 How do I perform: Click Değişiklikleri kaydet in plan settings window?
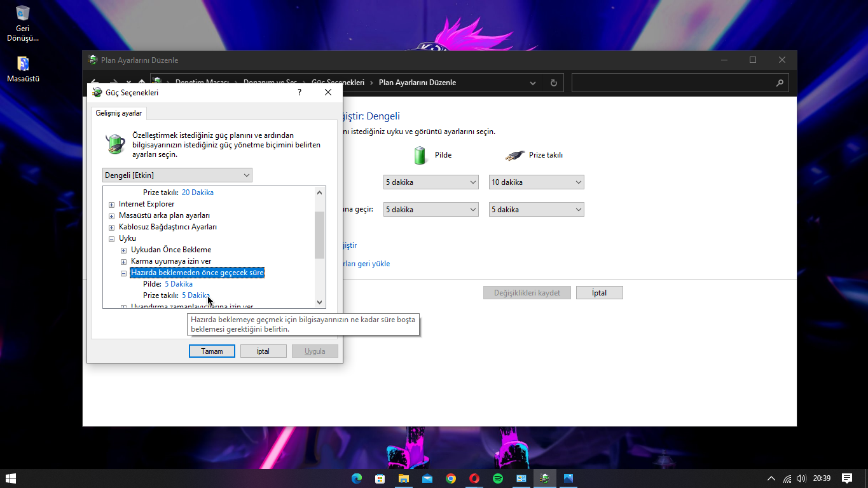click(527, 293)
